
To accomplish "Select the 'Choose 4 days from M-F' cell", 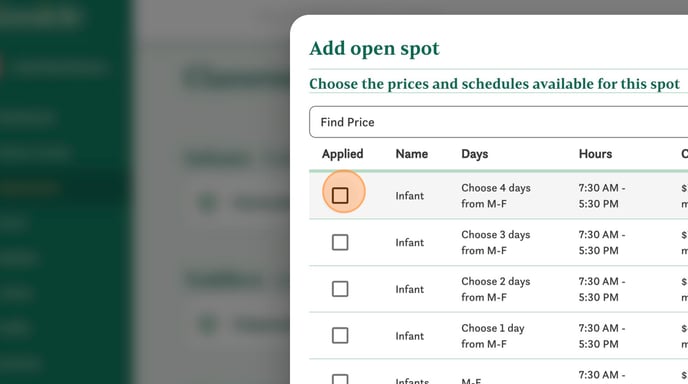I will click(496, 196).
